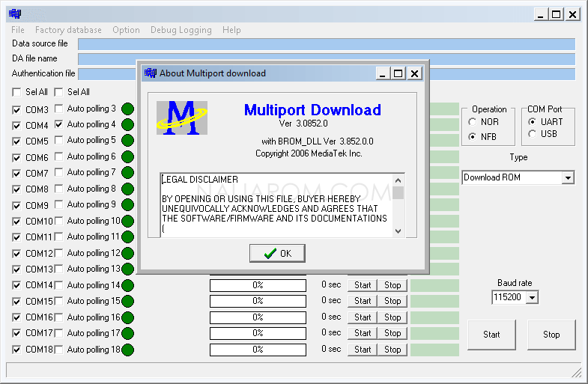Select the NFB operation radio button

pos(473,137)
